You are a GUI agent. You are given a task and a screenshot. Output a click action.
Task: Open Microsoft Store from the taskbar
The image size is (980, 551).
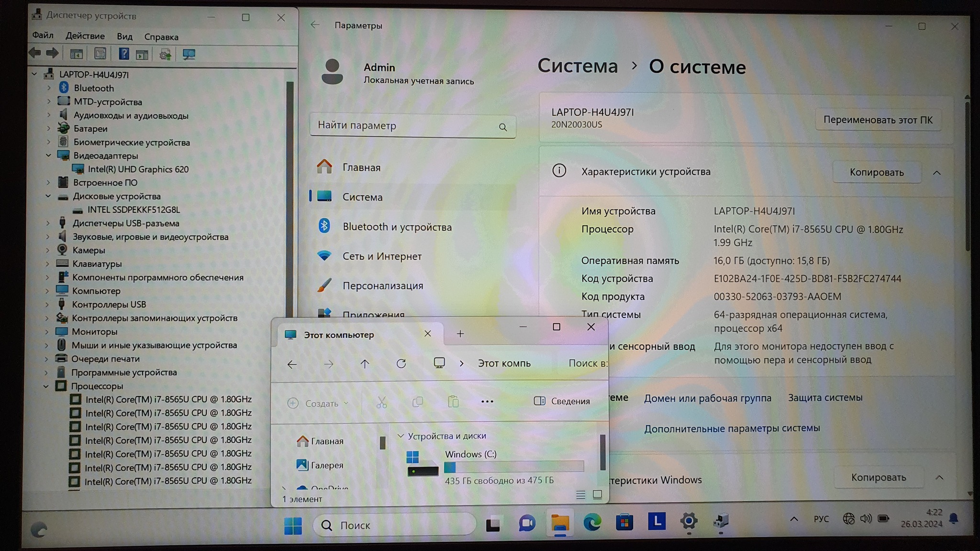[x=624, y=522]
